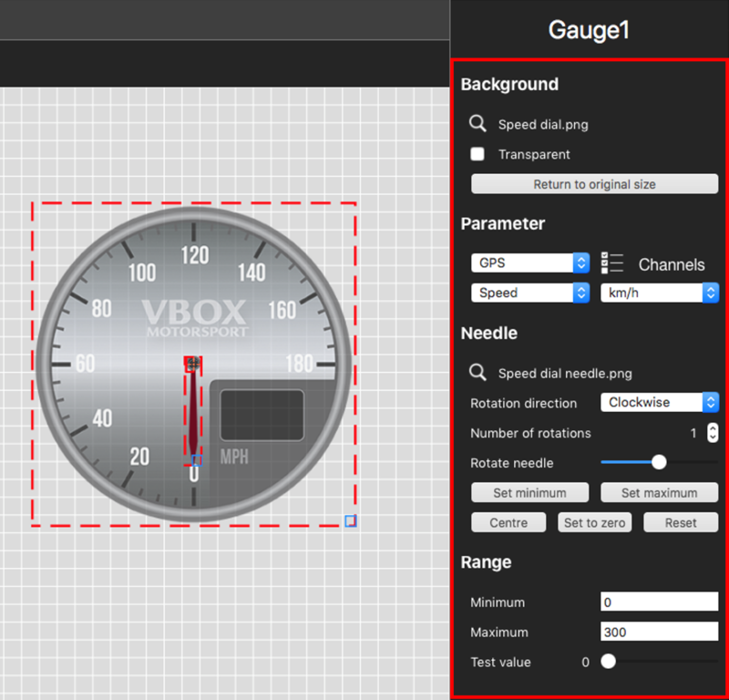
Task: Click the Test value slider knob
Action: pyautogui.click(x=608, y=661)
